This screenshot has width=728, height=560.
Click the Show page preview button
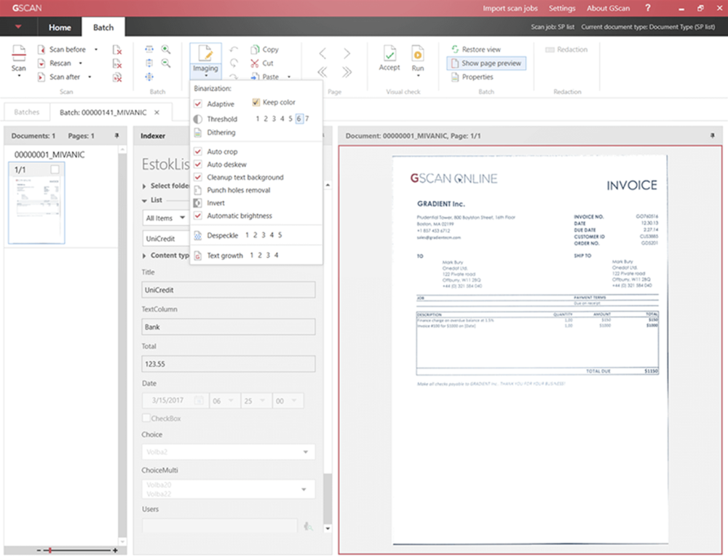click(x=486, y=63)
